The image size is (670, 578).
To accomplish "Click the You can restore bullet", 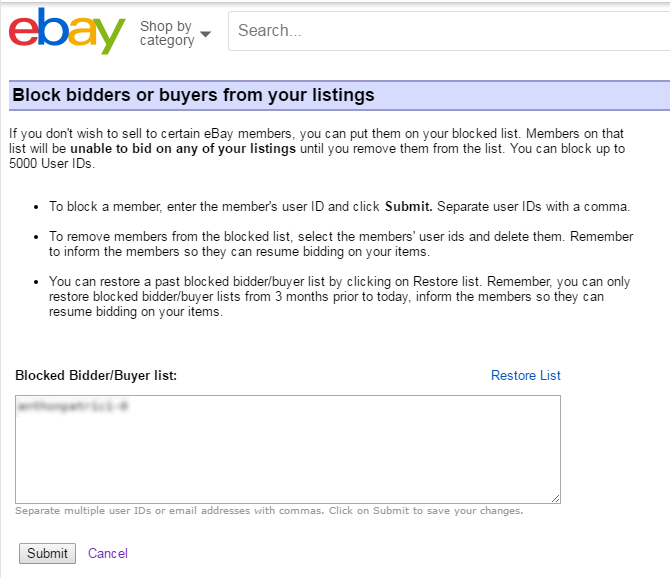I will [x=339, y=296].
